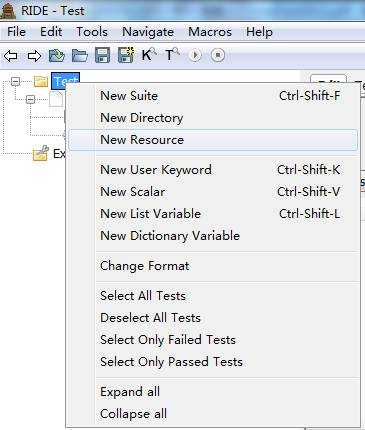Open the Edit menu
Screen dimensions: 365x430
tap(51, 32)
